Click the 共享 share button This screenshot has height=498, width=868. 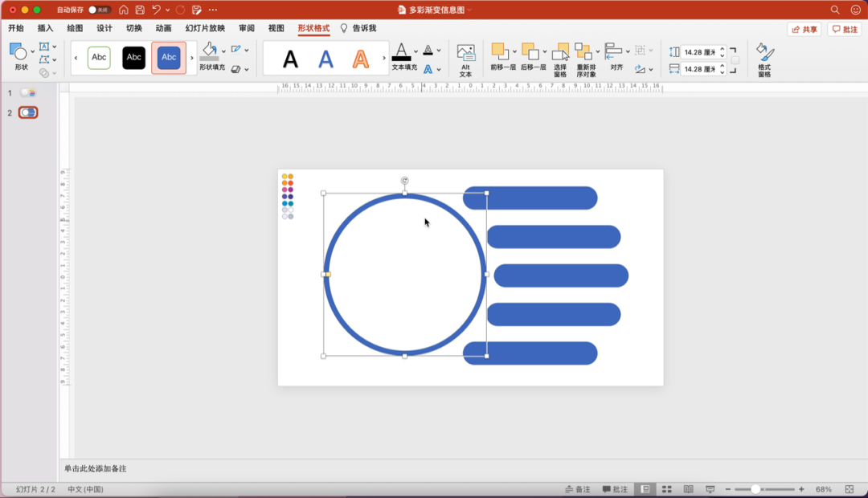pos(804,29)
